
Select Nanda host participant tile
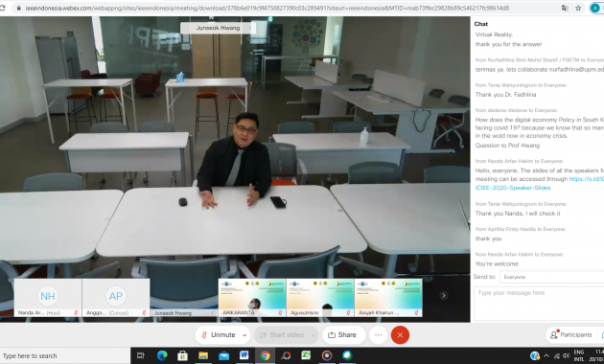tap(48, 298)
